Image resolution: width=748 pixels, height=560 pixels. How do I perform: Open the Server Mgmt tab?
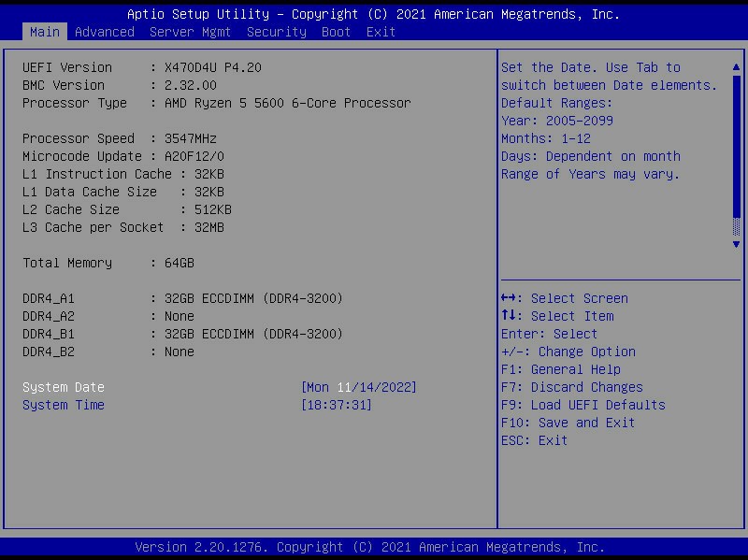click(190, 32)
